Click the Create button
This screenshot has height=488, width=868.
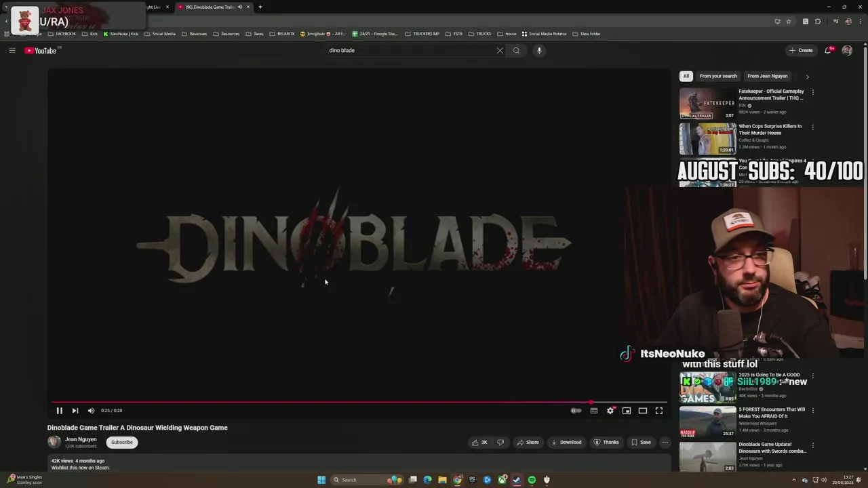801,50
